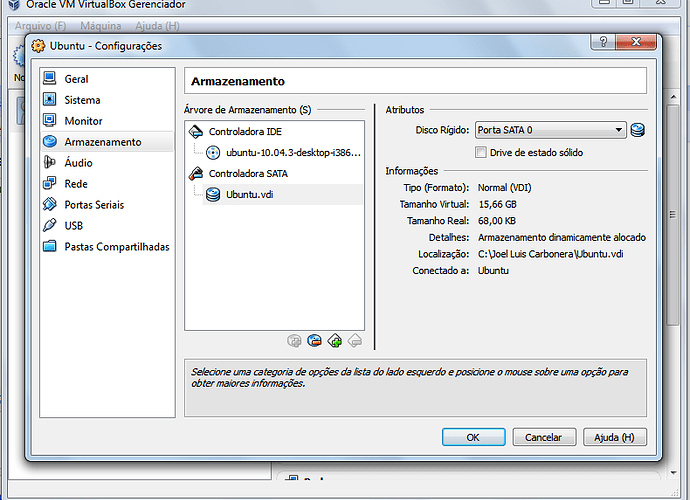Select the Armazenamento category icon
The image size is (690, 500).
pos(50,142)
